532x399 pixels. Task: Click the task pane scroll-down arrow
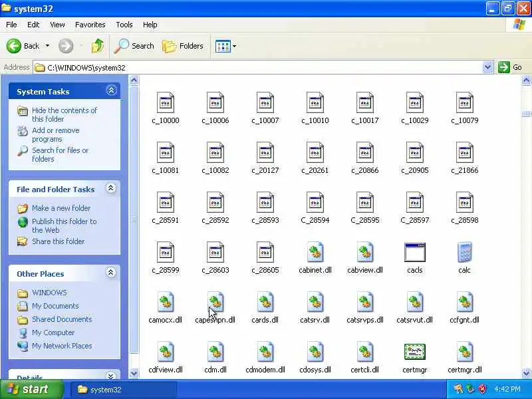coord(134,373)
